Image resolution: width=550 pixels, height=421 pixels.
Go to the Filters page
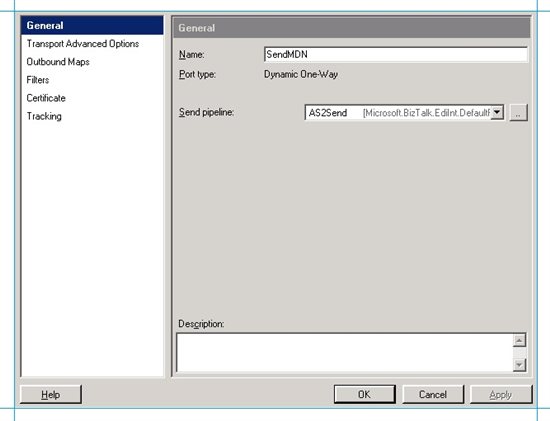tap(38, 80)
